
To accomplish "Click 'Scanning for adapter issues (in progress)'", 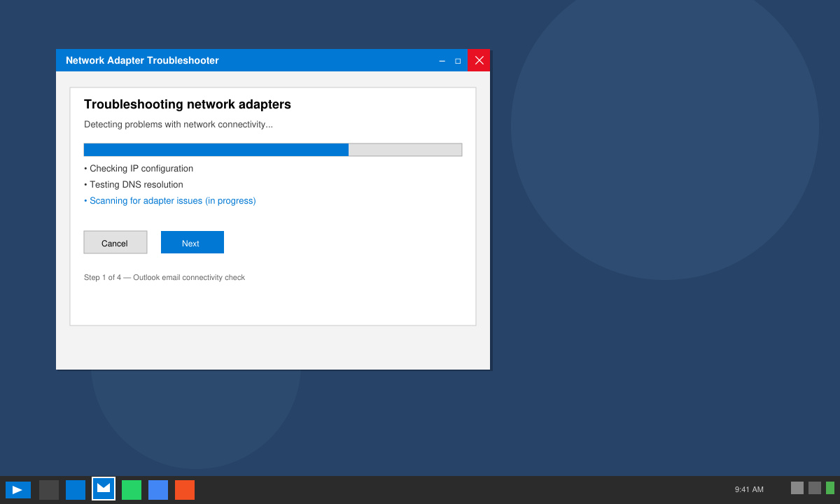I will [x=170, y=201].
